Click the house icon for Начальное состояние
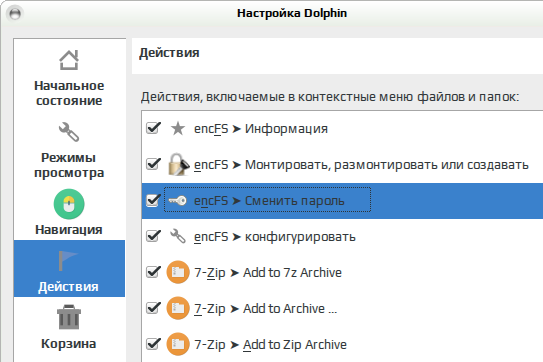543x362 pixels. (69, 60)
